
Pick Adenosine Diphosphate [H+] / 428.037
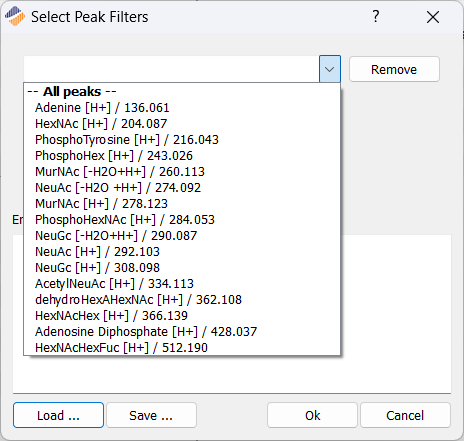182,332
